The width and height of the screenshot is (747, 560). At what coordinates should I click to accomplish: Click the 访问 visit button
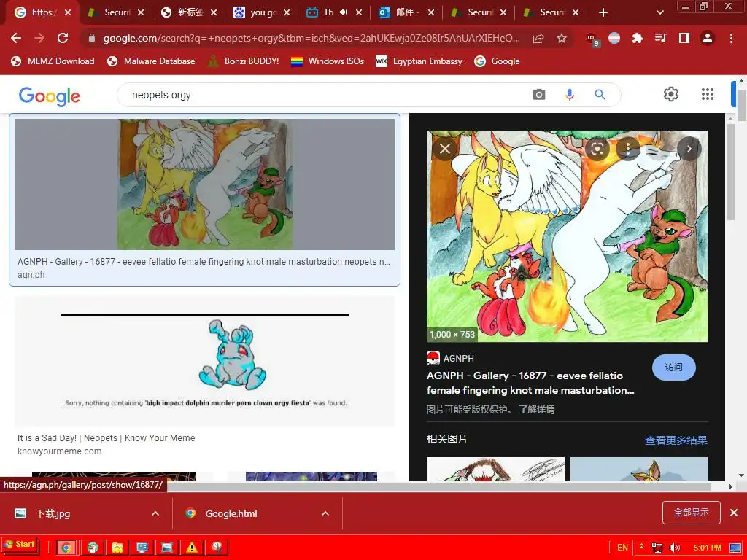point(673,367)
